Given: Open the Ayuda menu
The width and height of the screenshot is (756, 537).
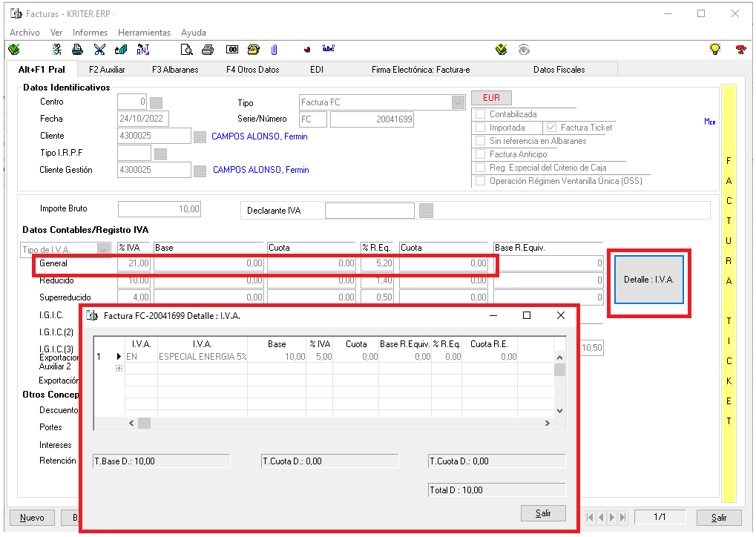Looking at the screenshot, I should point(194,33).
